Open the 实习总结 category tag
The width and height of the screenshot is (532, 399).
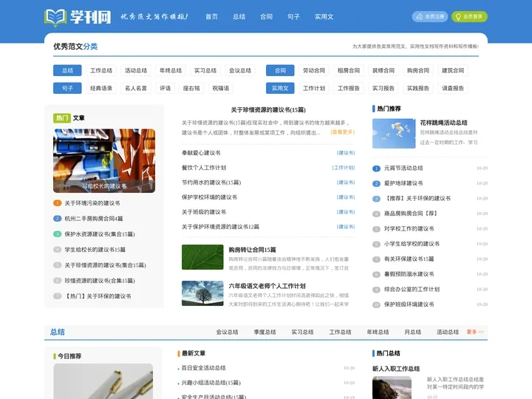(x=205, y=70)
